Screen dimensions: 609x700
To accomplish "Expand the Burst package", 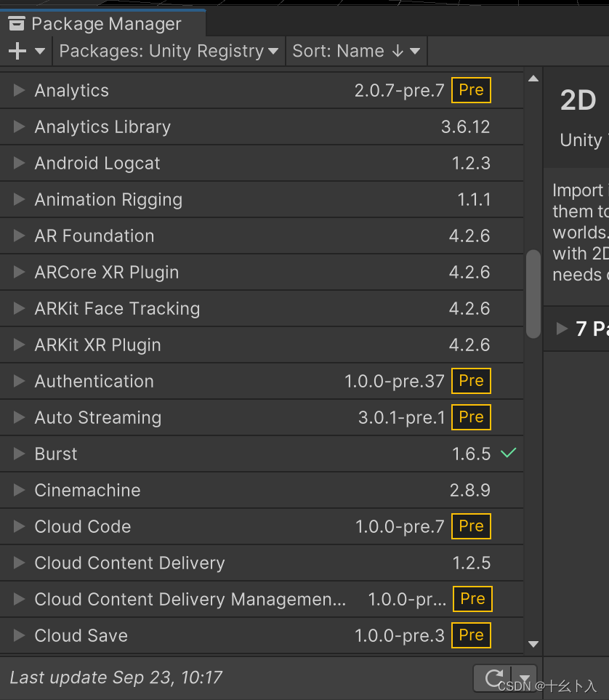I will (19, 454).
